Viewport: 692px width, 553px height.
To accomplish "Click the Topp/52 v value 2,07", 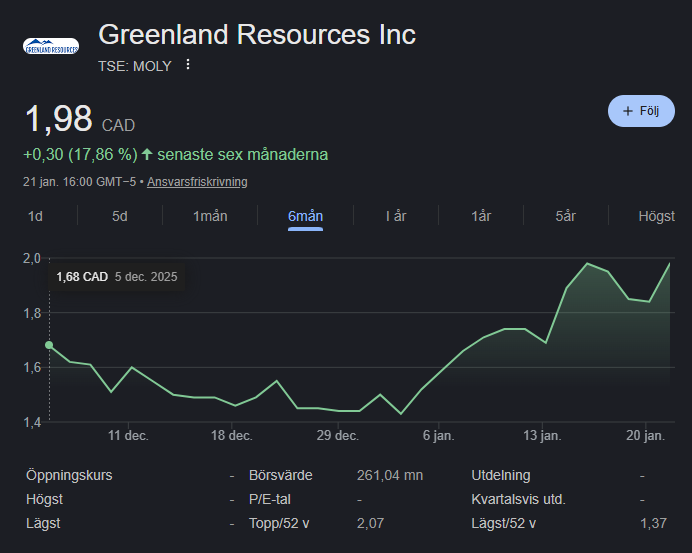I will pos(370,523).
